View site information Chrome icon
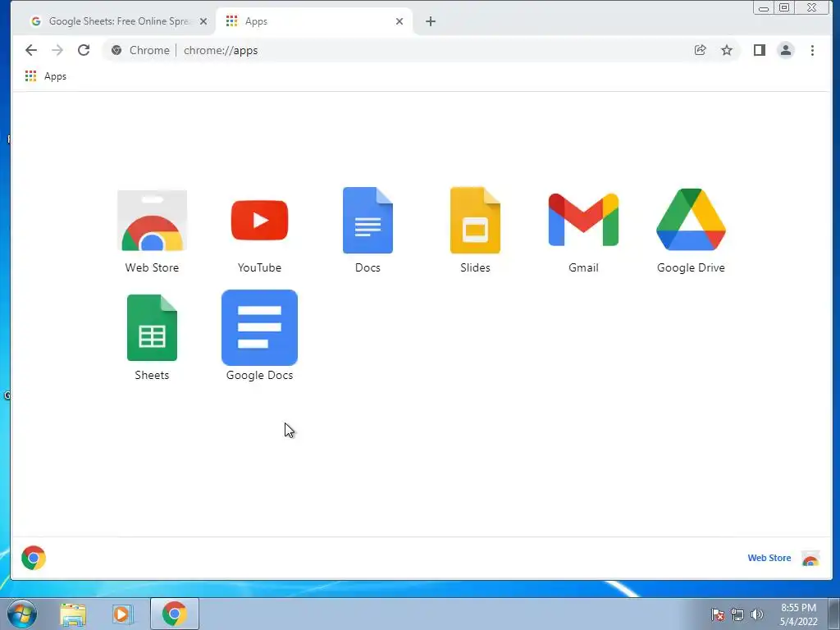Image resolution: width=840 pixels, height=630 pixels. (x=116, y=50)
